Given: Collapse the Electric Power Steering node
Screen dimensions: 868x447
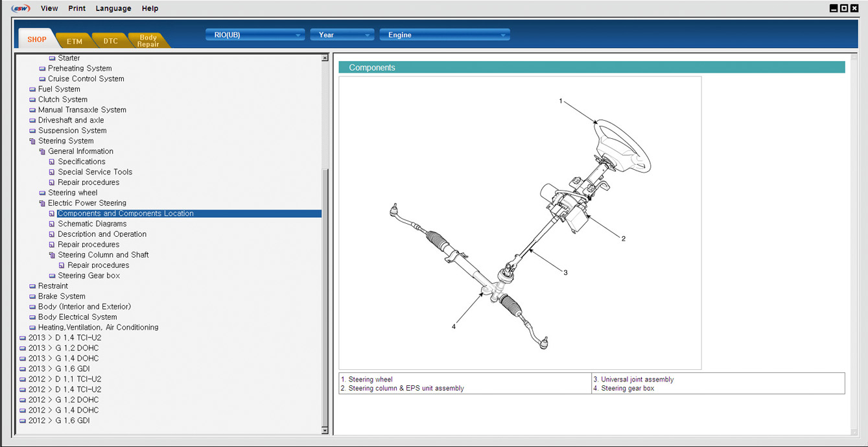Looking at the screenshot, I should click(x=42, y=203).
